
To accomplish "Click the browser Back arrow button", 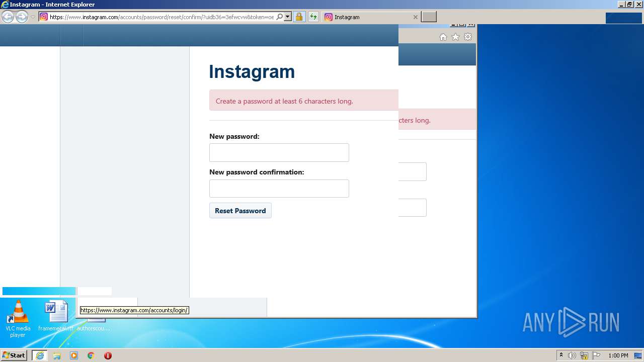I will pyautogui.click(x=8, y=17).
